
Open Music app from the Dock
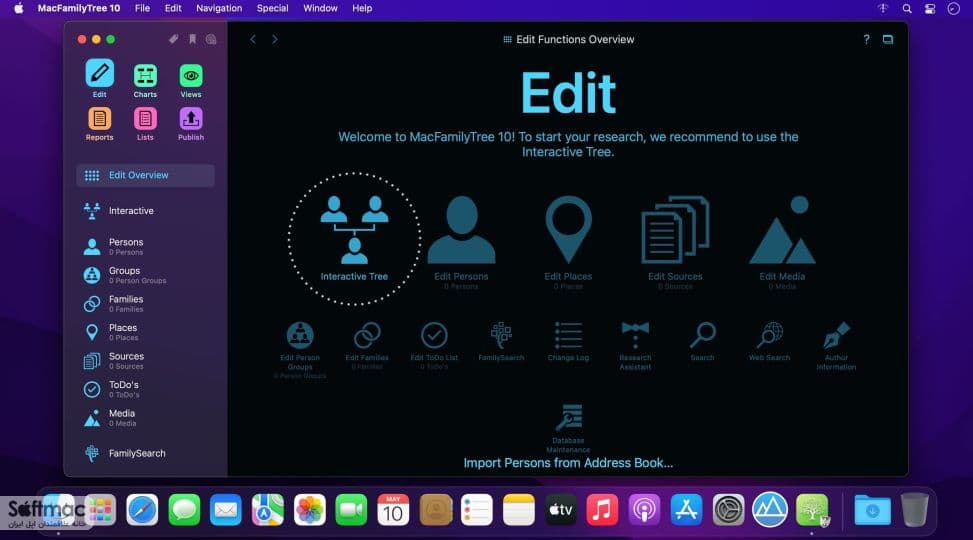click(602, 510)
